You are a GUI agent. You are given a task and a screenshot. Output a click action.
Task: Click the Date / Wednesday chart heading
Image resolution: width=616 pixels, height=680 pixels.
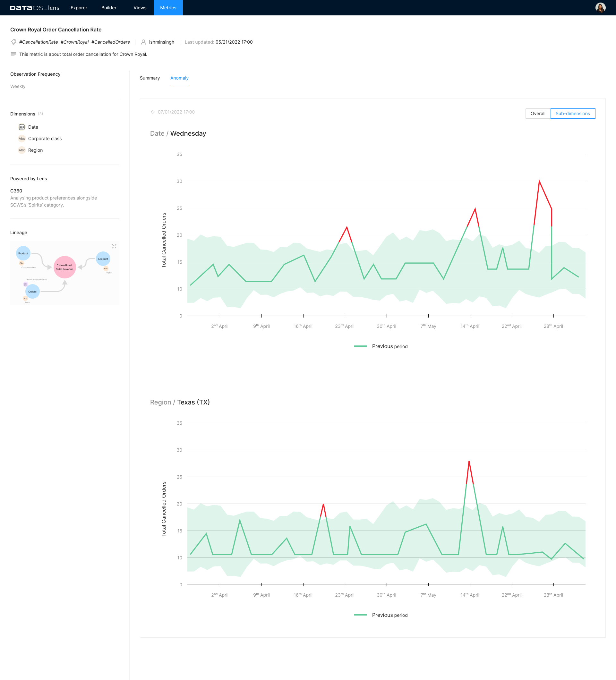(x=178, y=133)
